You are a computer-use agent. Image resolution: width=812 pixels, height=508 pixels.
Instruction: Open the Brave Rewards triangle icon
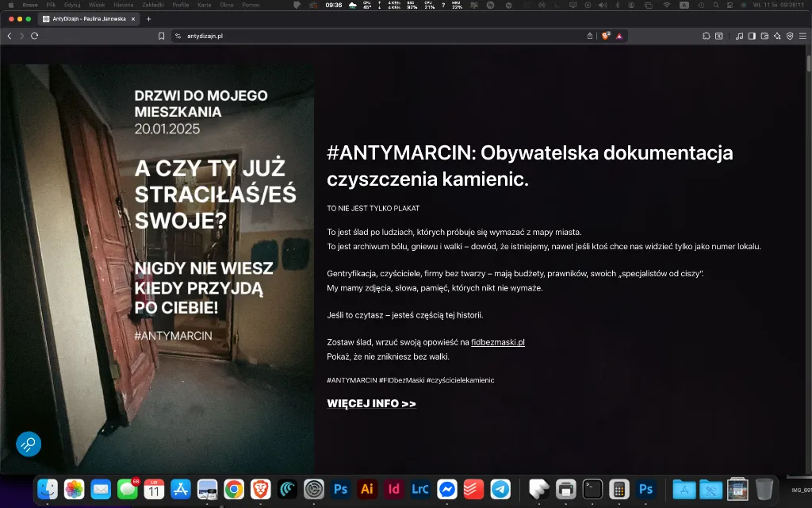pyautogui.click(x=619, y=36)
